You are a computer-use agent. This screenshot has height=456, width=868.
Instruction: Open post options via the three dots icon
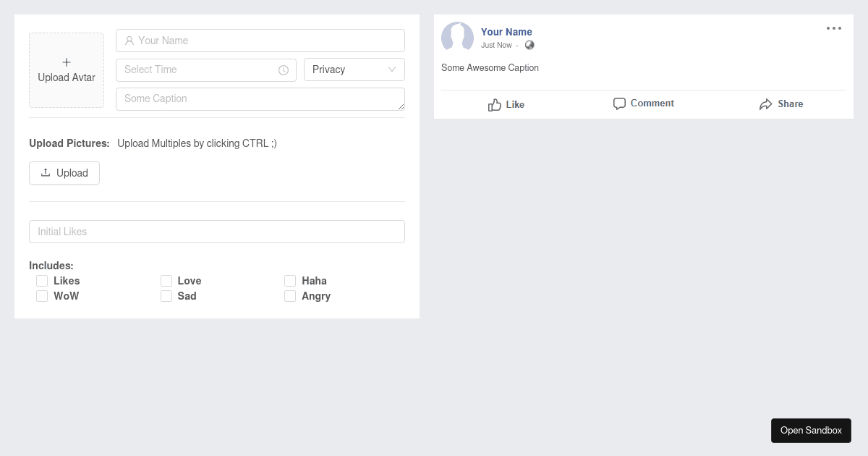[x=833, y=28]
